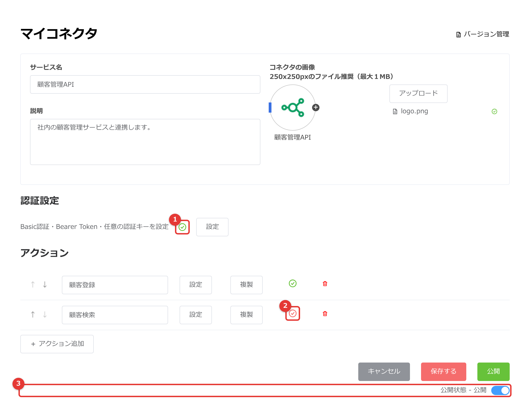Click the 公開状態 - 公開 label
This screenshot has width=530, height=420.
(x=463, y=390)
